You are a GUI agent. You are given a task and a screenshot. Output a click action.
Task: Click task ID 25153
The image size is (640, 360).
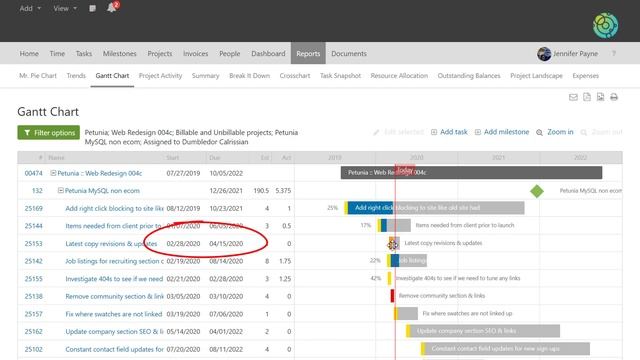coord(33,244)
